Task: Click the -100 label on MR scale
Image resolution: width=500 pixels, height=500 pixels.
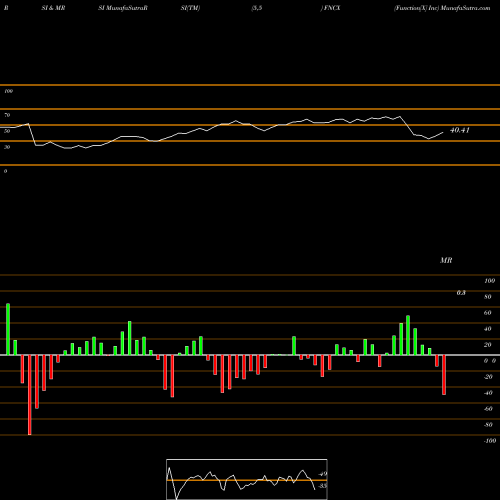Action: click(490, 441)
